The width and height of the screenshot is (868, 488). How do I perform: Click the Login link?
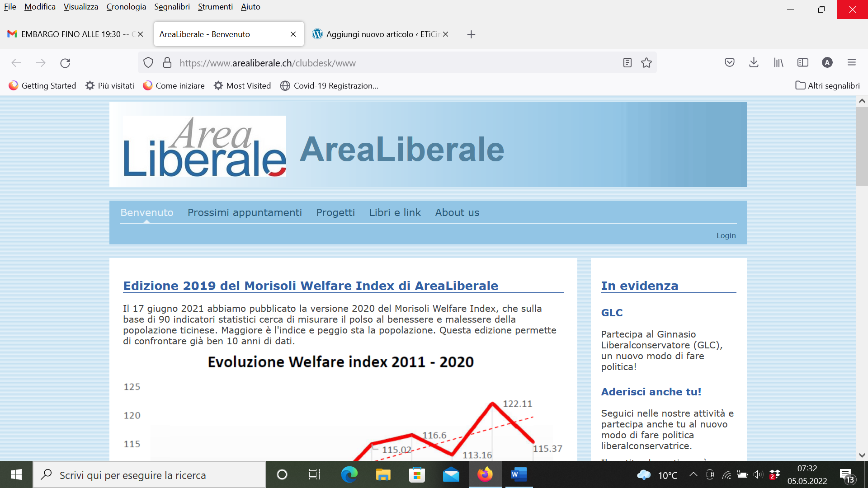coord(726,235)
